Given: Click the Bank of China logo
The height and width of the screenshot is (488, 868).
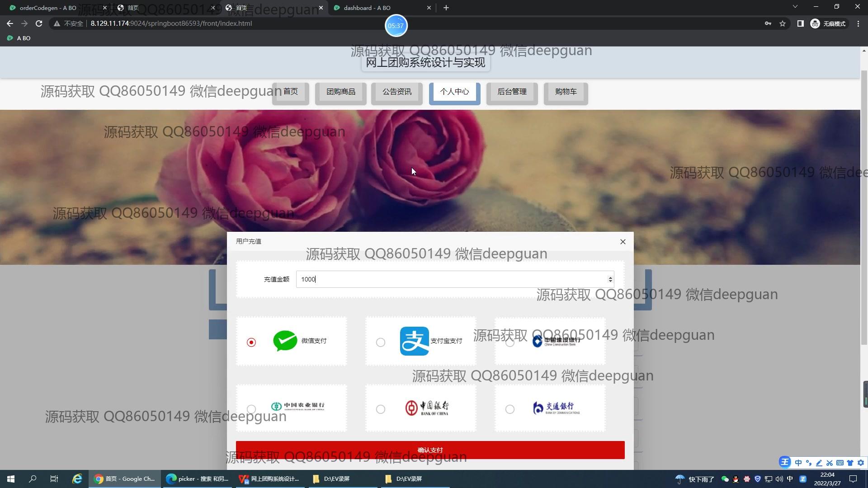Looking at the screenshot, I should coord(427,408).
